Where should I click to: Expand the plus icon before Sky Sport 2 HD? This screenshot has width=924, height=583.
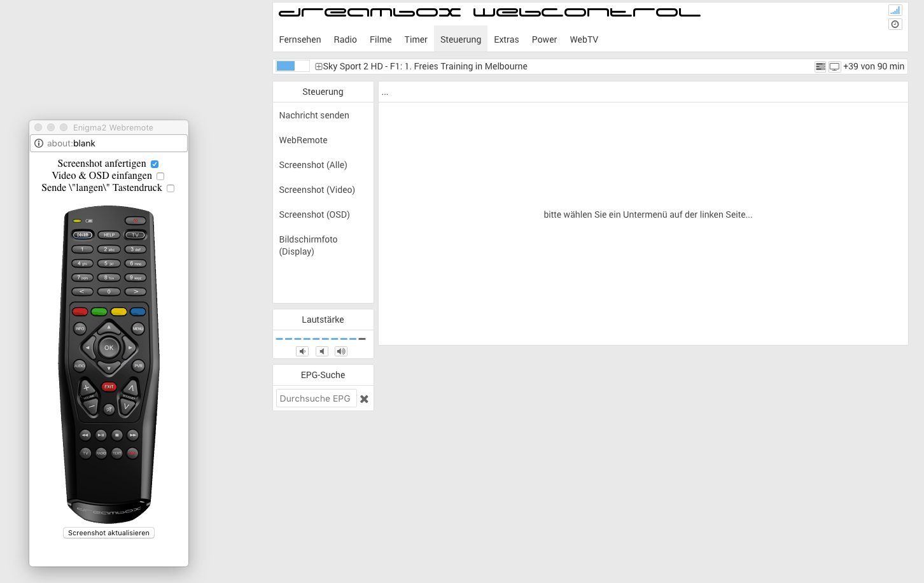pyautogui.click(x=319, y=67)
